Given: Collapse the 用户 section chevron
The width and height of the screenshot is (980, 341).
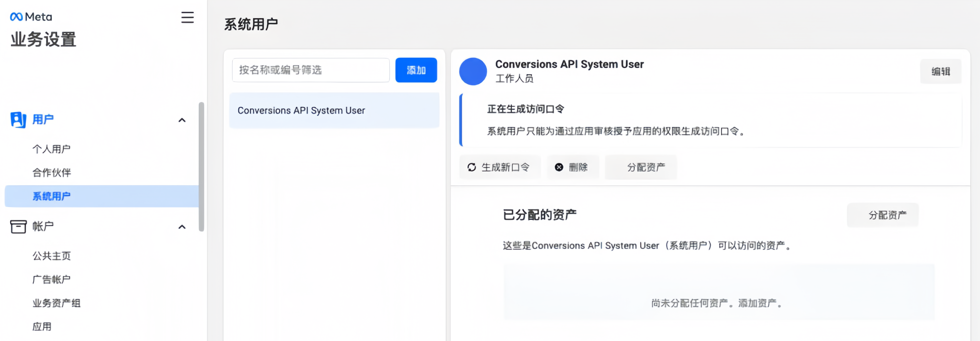Looking at the screenshot, I should [x=182, y=120].
